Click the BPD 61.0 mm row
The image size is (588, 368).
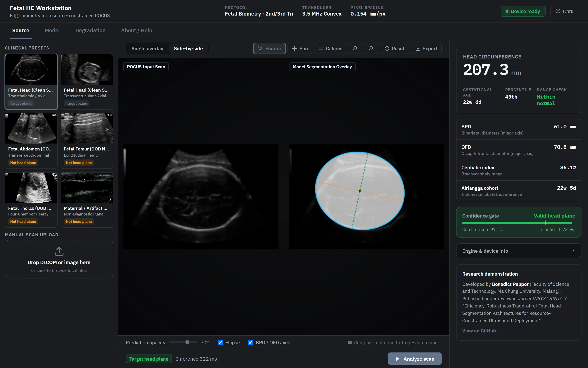[519, 129]
